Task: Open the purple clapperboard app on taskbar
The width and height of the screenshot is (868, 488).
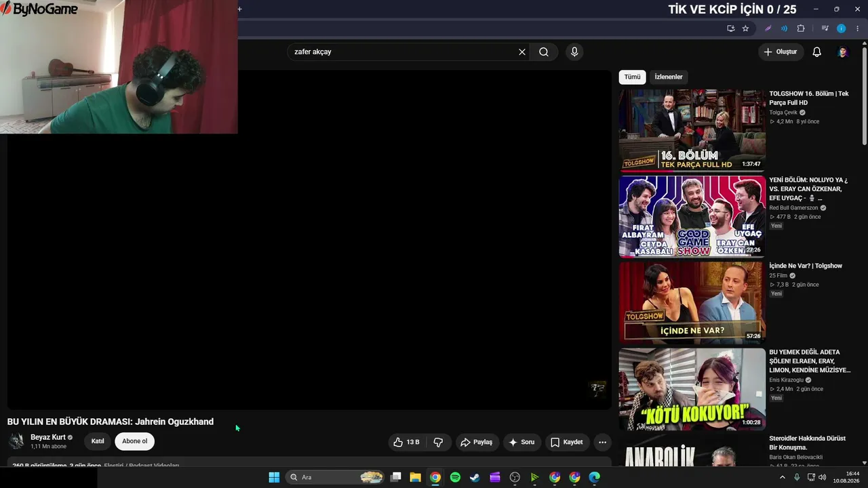Action: point(495,477)
